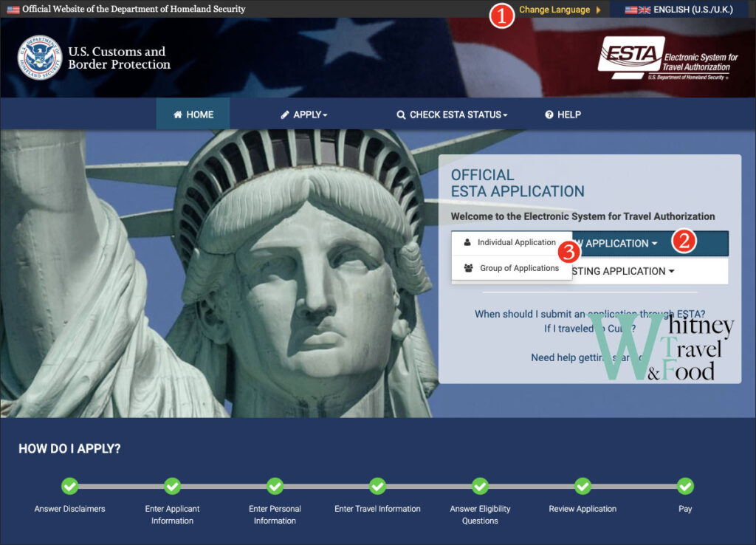Click the 'OFFICIAL ESTA APPLICATION' heading
This screenshot has height=545, width=756.
[x=518, y=183]
